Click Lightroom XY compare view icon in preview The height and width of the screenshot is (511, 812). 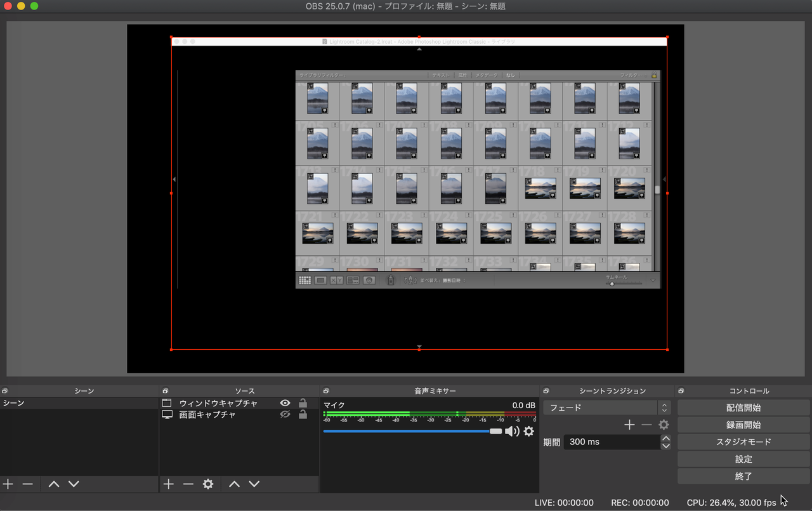click(337, 280)
